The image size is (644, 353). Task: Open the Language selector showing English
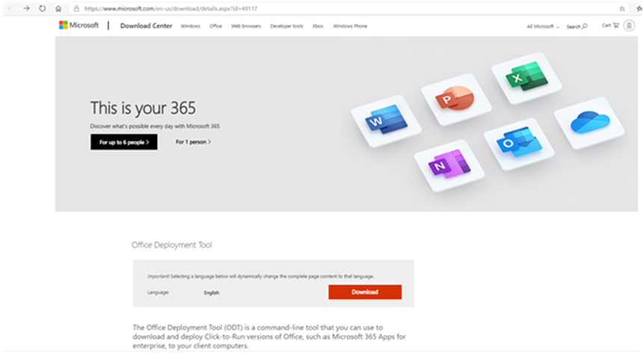pyautogui.click(x=212, y=292)
